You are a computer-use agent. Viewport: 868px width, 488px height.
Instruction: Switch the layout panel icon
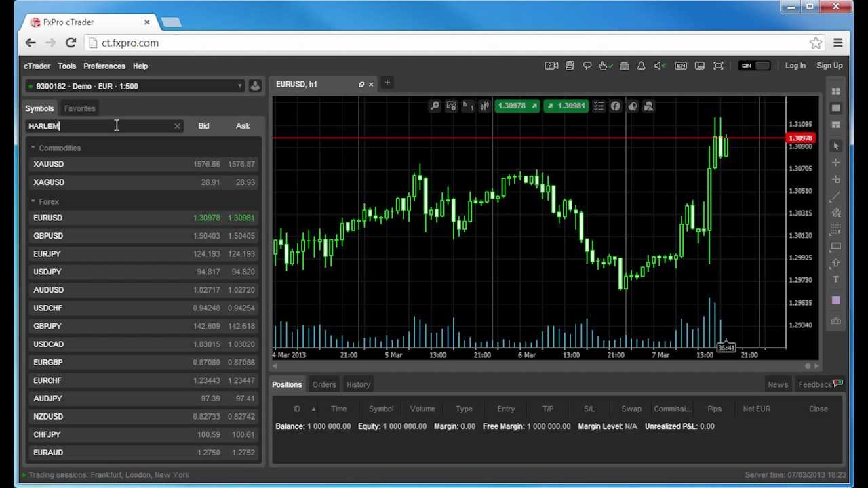click(699, 66)
